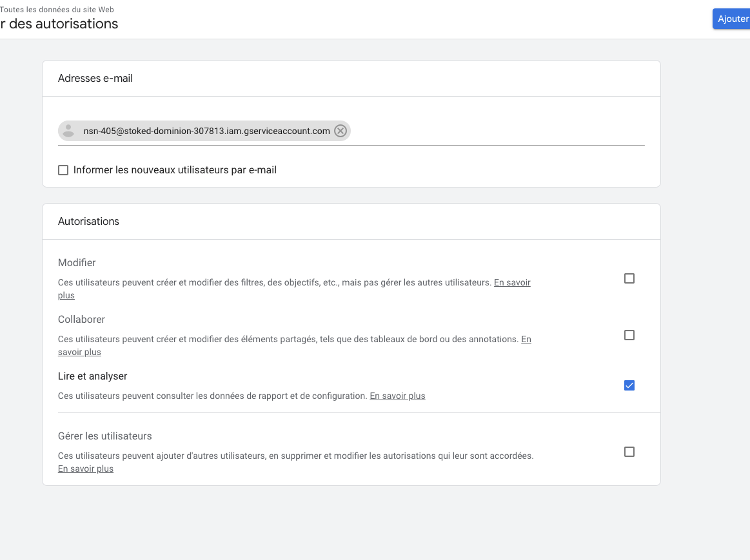The image size is (750, 560).
Task: Click the Modifier permission title
Action: click(x=77, y=263)
